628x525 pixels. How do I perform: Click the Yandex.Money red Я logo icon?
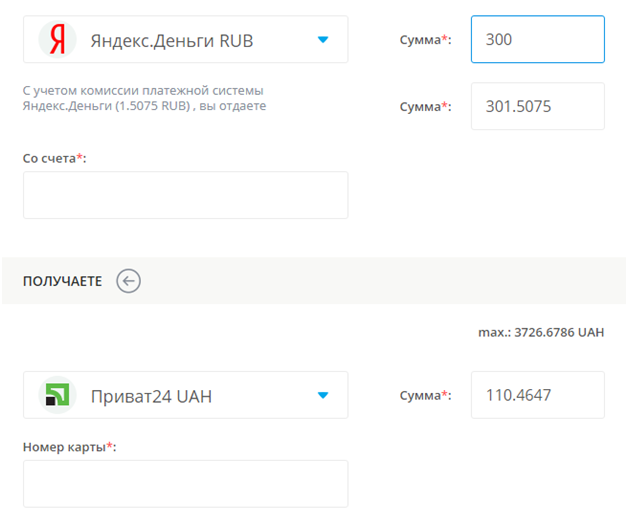coord(57,39)
